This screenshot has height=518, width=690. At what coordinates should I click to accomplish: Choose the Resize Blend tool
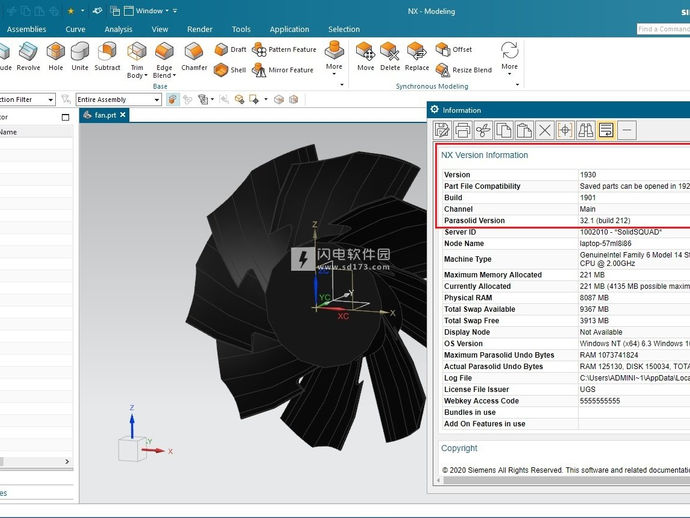point(464,70)
